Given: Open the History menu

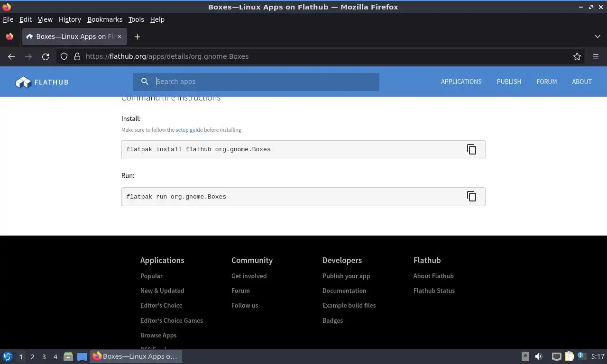Looking at the screenshot, I should [x=70, y=19].
